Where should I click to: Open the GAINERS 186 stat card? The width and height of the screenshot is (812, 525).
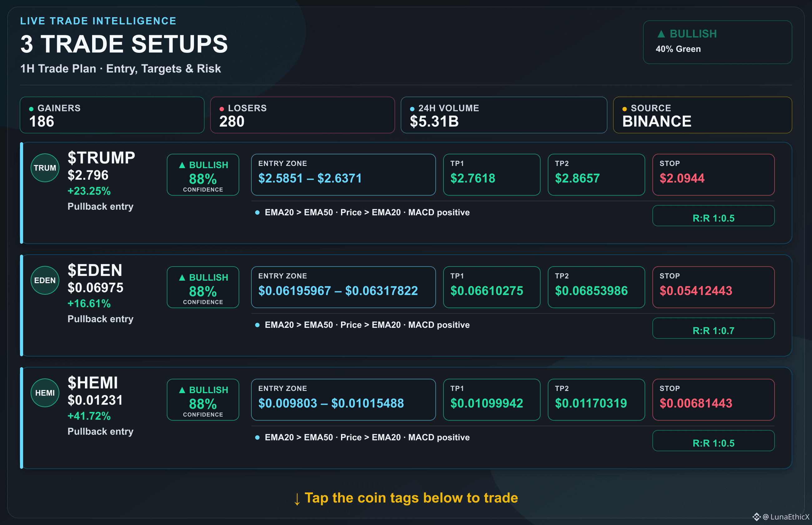click(x=112, y=115)
